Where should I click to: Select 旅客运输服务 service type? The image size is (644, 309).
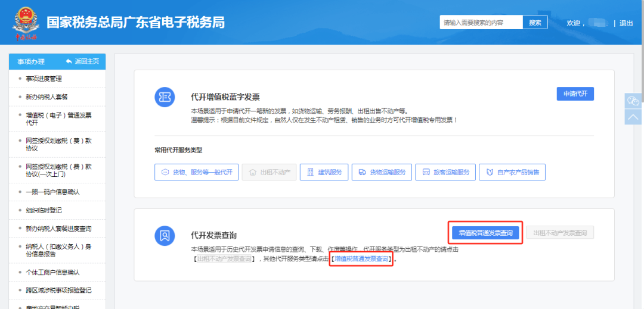click(445, 172)
